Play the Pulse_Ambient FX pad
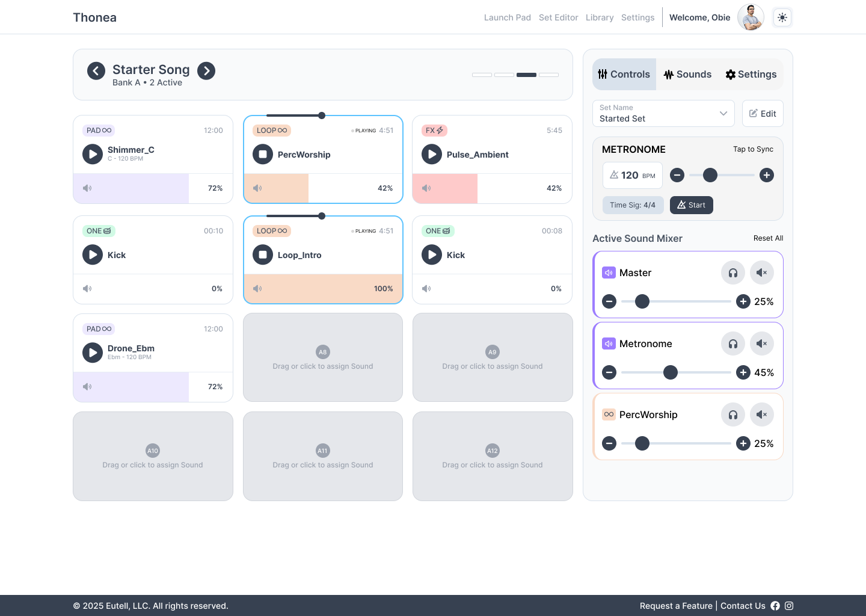This screenshot has height=616, width=866. 432,154
